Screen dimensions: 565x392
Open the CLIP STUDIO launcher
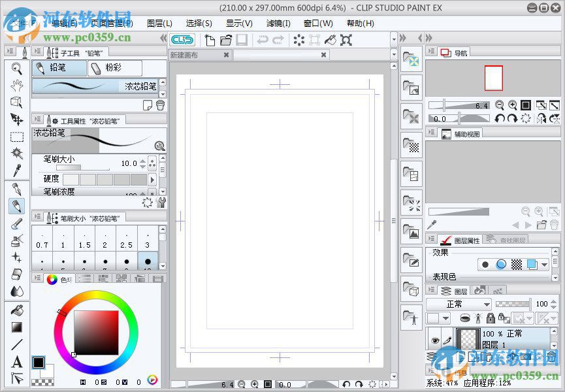point(181,39)
